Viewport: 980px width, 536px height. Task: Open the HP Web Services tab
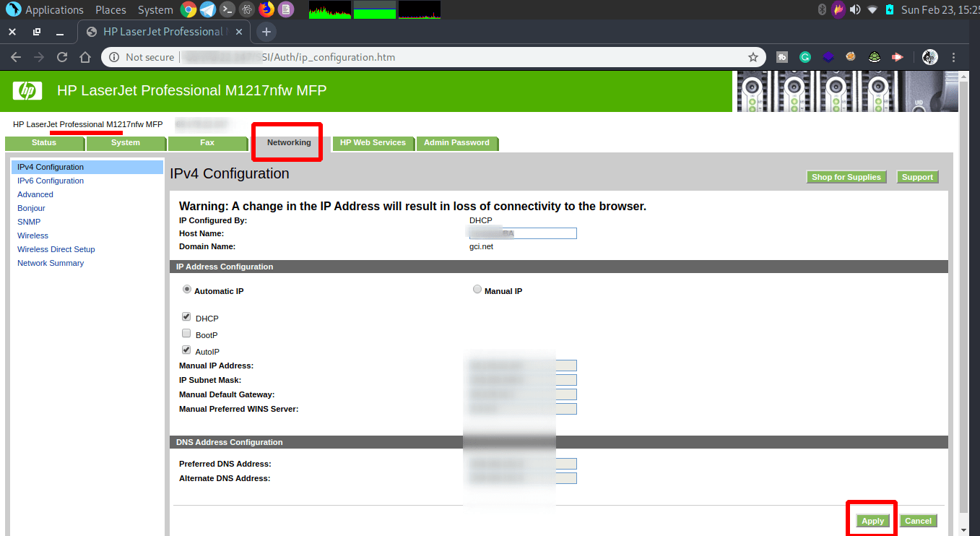tap(373, 143)
